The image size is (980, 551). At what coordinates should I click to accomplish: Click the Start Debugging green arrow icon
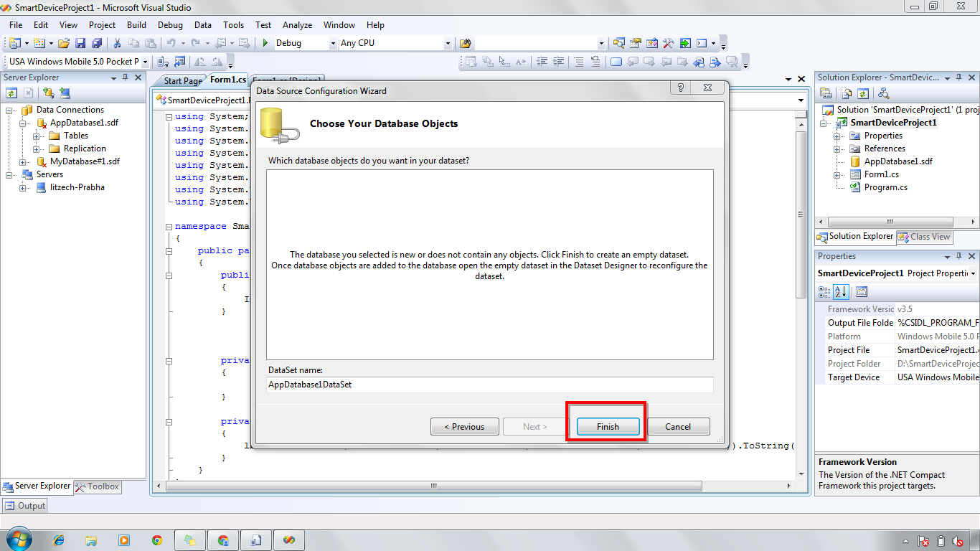pos(265,42)
